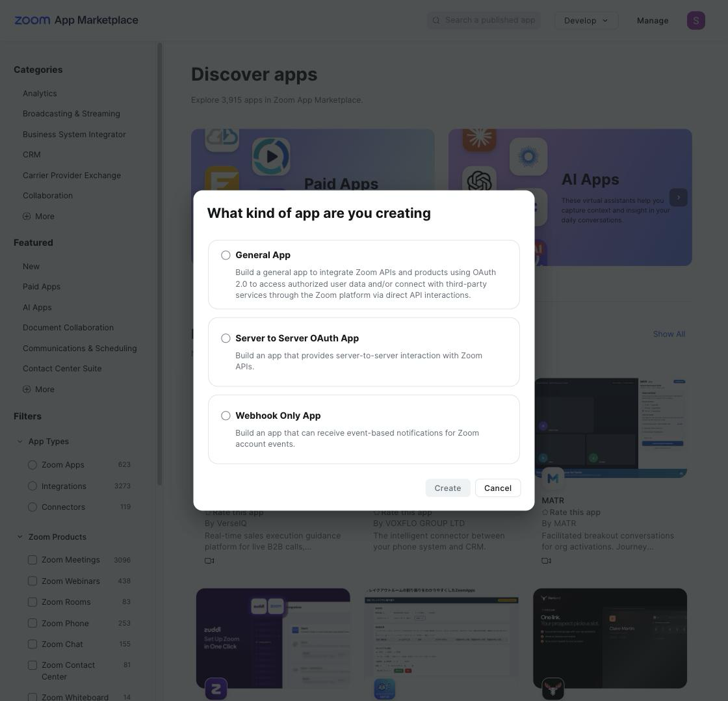Click the Create button in dialog
The height and width of the screenshot is (701, 728).
click(x=448, y=488)
